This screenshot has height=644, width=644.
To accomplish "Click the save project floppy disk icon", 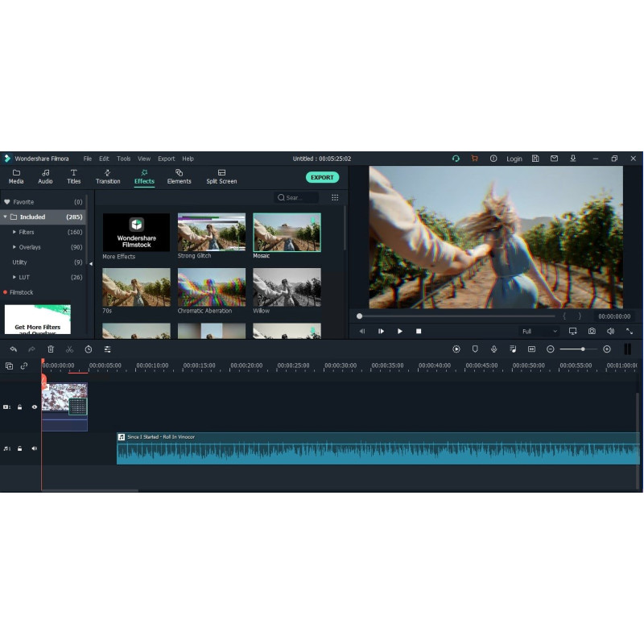I will pyautogui.click(x=535, y=159).
